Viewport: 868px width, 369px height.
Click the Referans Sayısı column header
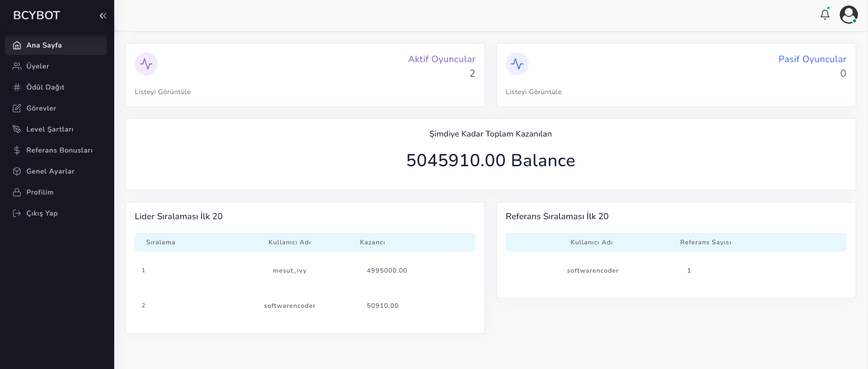705,242
